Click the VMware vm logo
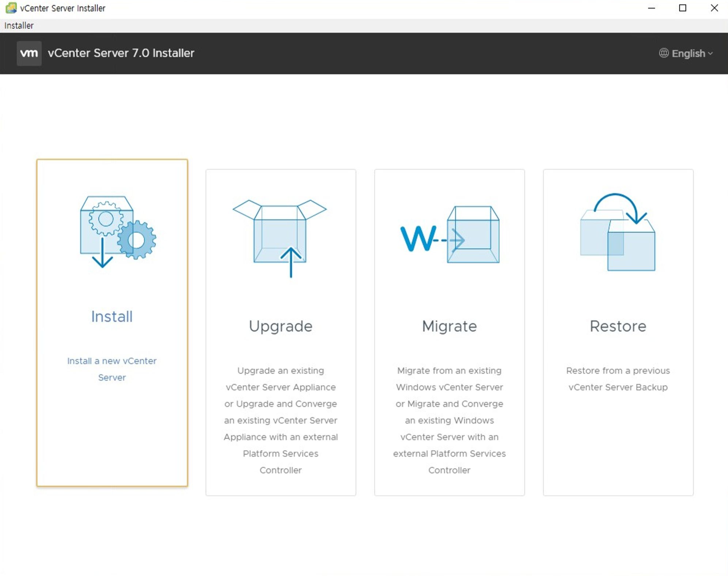The height and width of the screenshot is (576, 728). coord(29,53)
